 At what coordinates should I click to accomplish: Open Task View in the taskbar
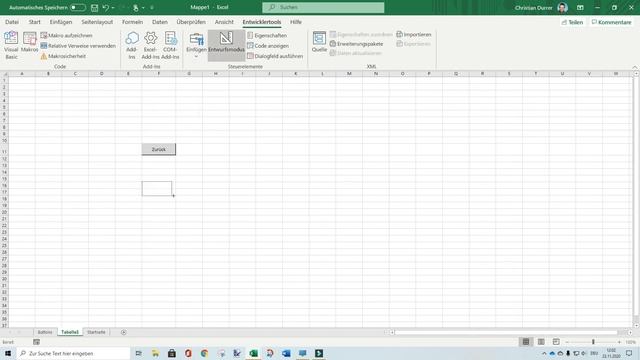click(139, 353)
